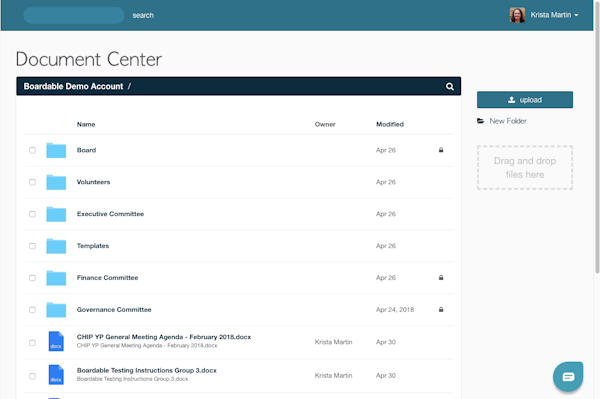Click docx icon for CHIP YP Agenda

(x=56, y=341)
